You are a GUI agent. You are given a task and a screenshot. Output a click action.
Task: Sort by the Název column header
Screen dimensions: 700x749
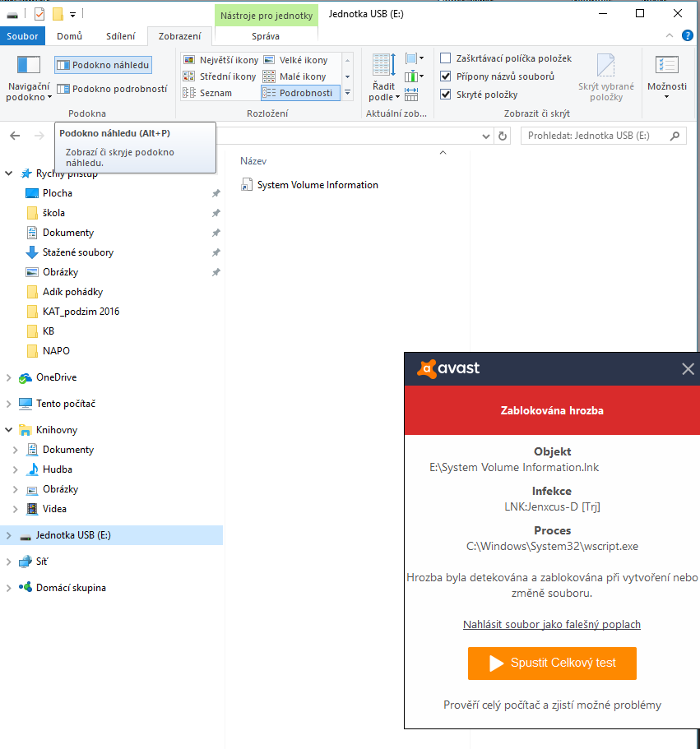253,161
